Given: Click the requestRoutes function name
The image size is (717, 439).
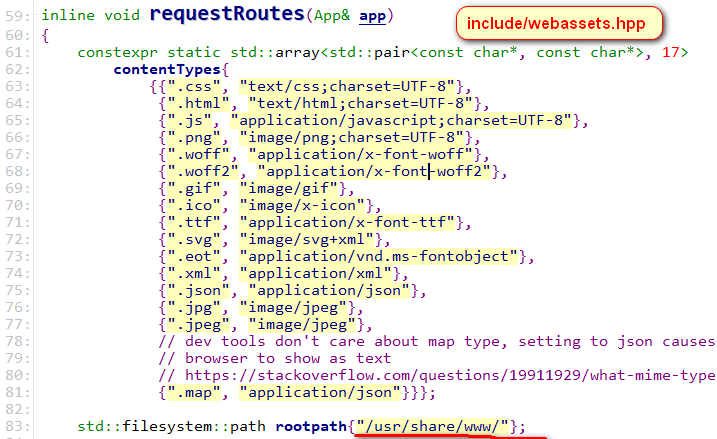Looking at the screenshot, I should coord(227,14).
